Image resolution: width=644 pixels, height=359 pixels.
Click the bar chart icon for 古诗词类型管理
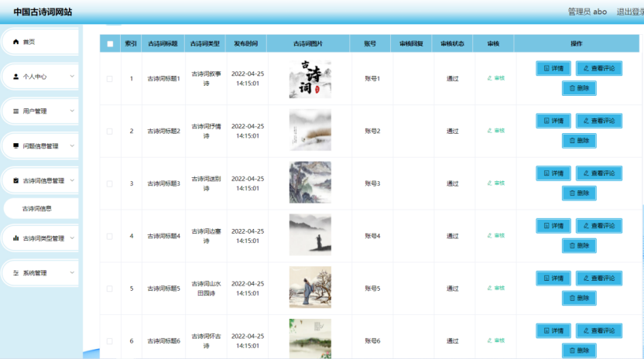(16, 238)
